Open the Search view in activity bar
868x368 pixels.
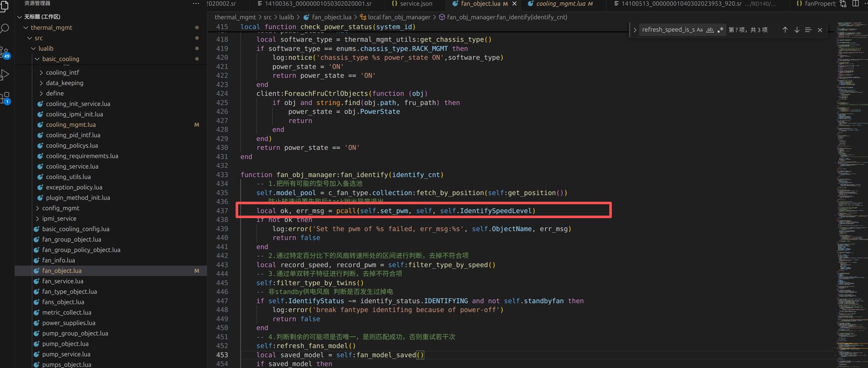[5, 29]
